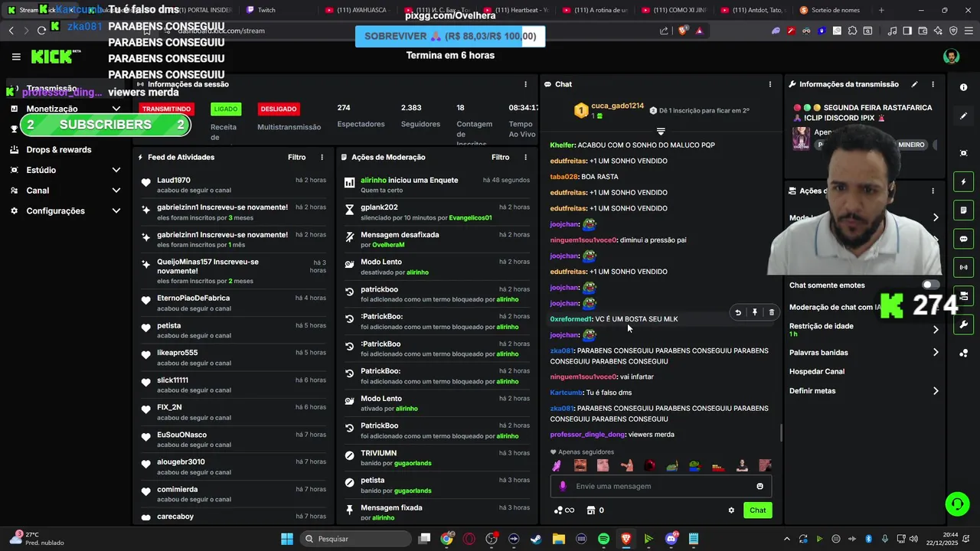Image resolution: width=980 pixels, height=551 pixels.
Task: Open the green support headset button
Action: [957, 504]
